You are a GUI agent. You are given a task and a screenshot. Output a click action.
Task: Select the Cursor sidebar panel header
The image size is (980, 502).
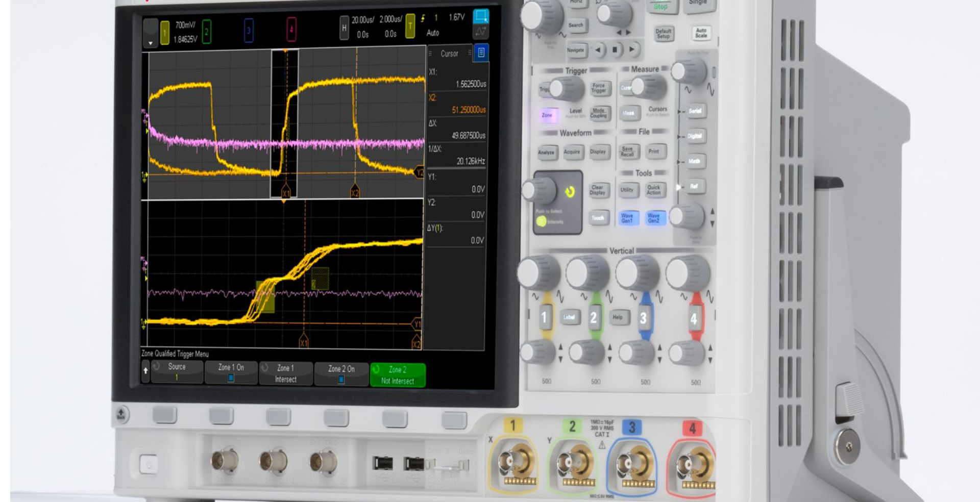(449, 54)
